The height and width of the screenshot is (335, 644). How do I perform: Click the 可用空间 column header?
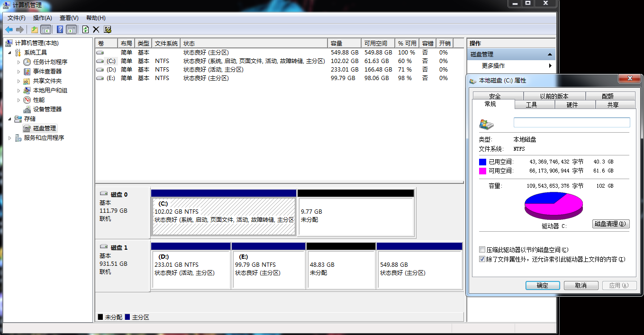(379, 43)
